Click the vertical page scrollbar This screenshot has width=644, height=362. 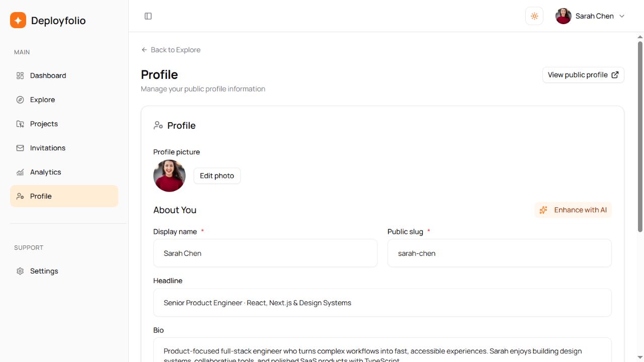[640, 136]
